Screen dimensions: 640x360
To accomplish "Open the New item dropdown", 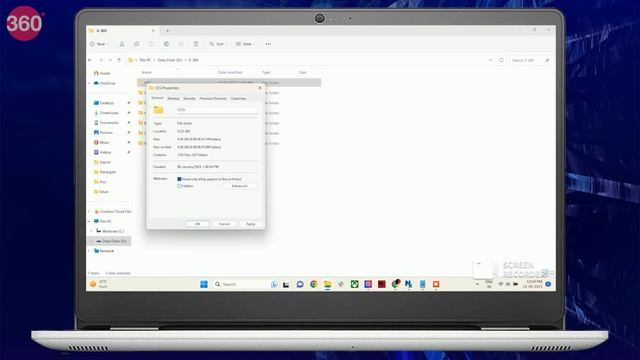I will [x=99, y=44].
